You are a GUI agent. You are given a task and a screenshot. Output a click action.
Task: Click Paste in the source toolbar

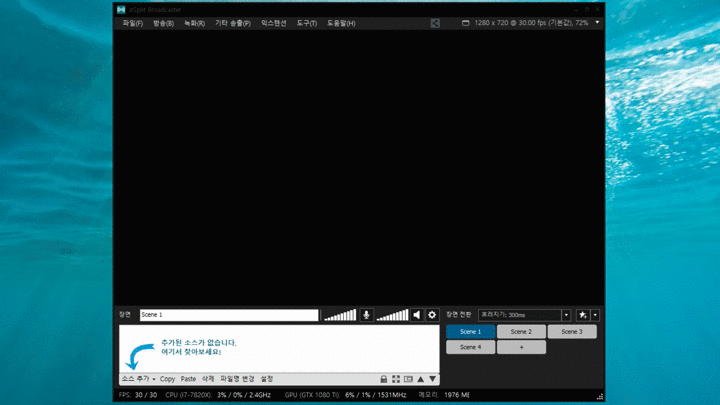click(x=188, y=379)
